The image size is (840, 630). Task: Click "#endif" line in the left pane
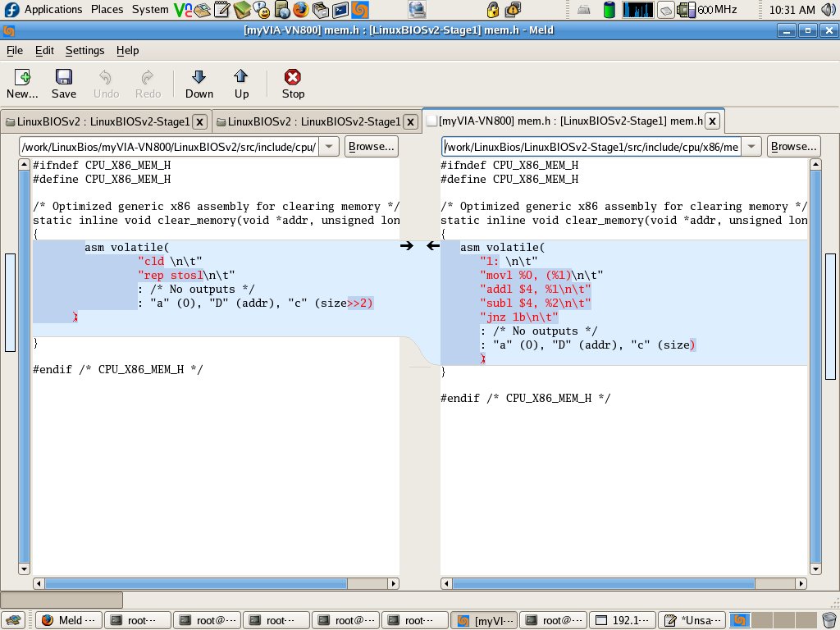118,369
